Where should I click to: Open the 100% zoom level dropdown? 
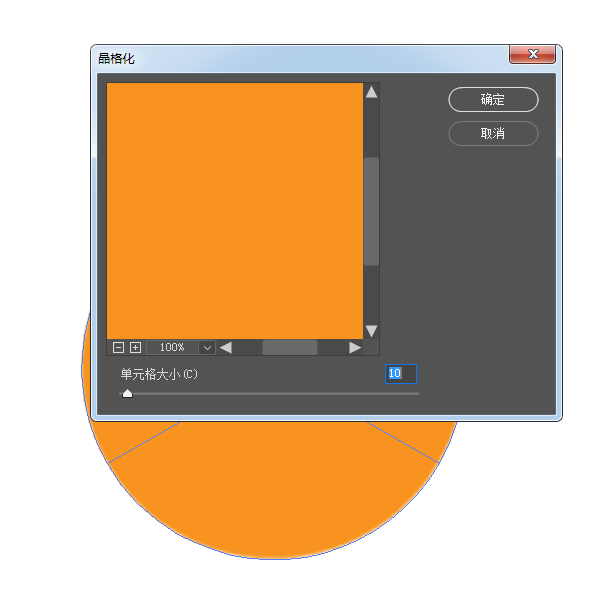(207, 347)
